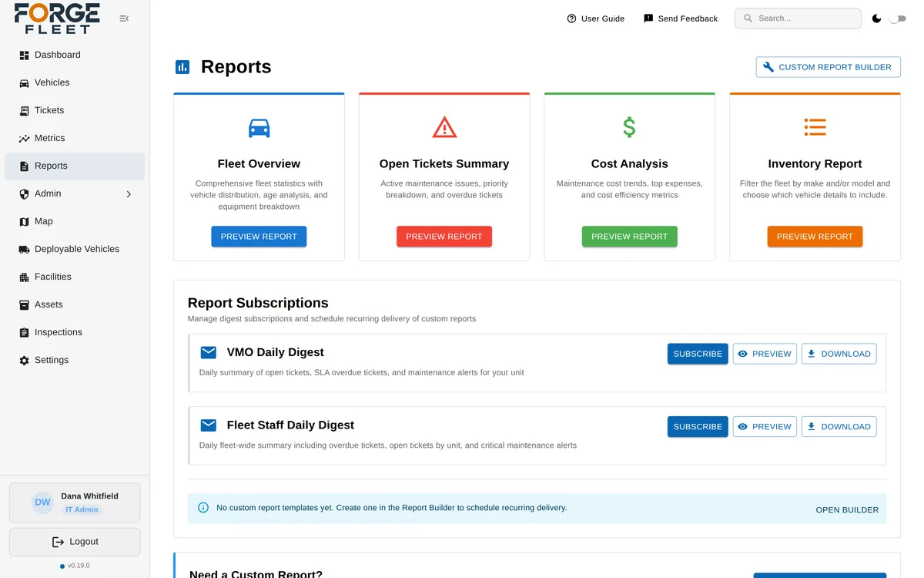Screen dimensions: 924x578
Task: Open Dashboard in the sidebar
Action: pos(75,55)
